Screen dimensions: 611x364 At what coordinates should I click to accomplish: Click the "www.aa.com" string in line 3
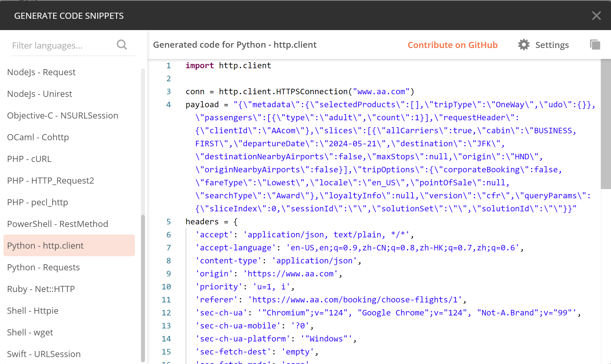coord(381,92)
